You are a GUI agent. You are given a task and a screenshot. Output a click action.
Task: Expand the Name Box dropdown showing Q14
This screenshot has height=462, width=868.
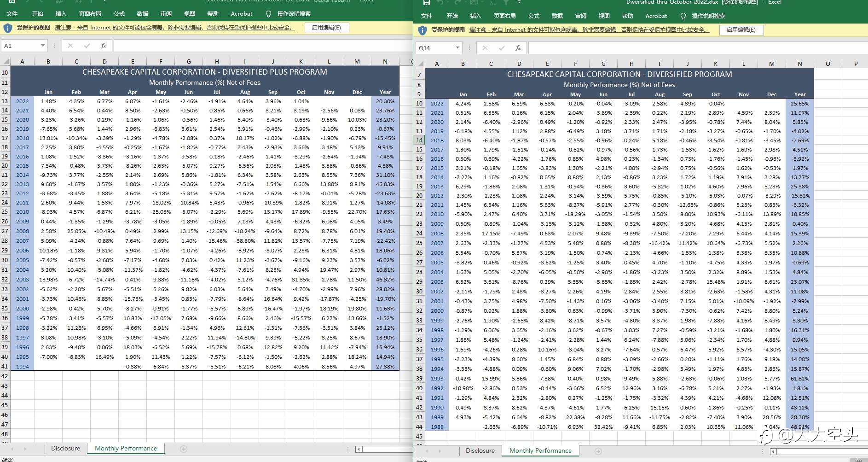point(457,48)
